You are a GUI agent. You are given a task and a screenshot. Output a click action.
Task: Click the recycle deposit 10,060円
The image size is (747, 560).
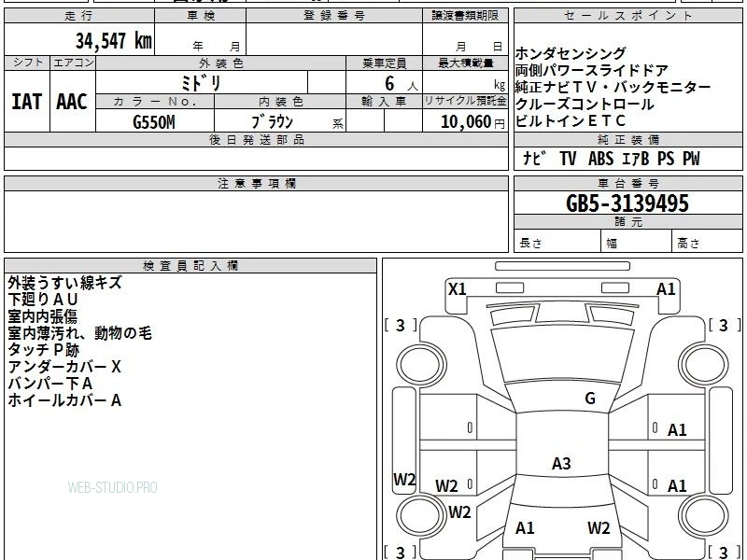(x=472, y=122)
